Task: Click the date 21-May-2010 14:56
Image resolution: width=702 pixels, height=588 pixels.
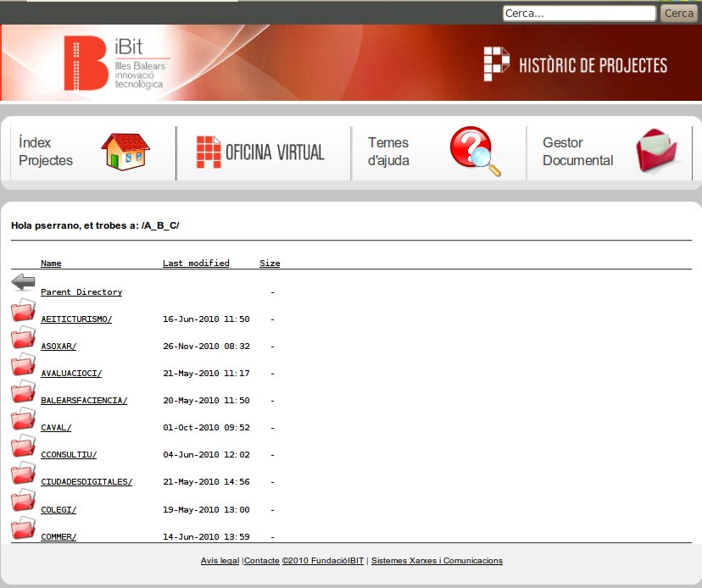Action: coord(206,482)
